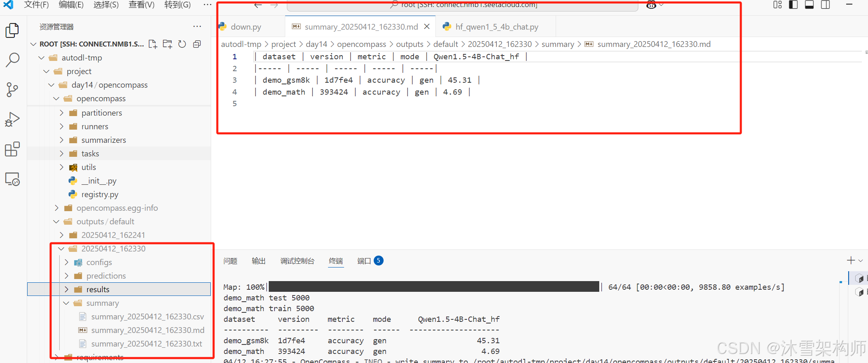Click the opencompass breadcrumb segment
Screen dimensions: 868x363
pyautogui.click(x=361, y=44)
